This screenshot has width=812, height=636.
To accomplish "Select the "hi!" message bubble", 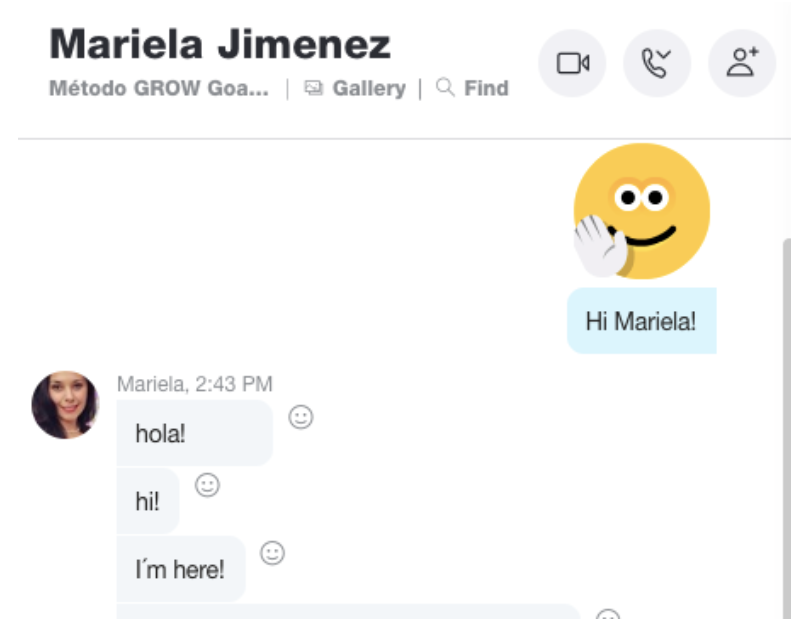I will tap(148, 501).
